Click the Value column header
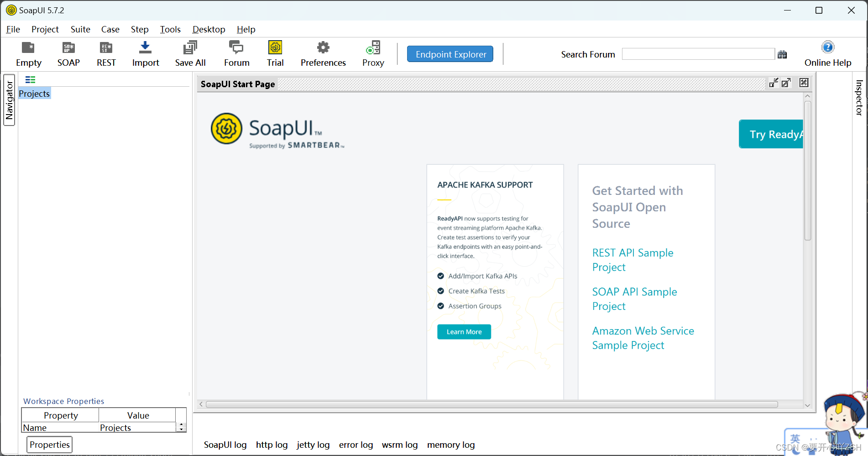 138,415
